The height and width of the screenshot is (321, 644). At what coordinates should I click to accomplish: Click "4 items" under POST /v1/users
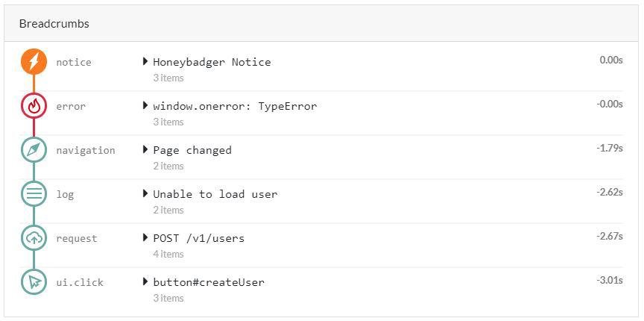(168, 254)
